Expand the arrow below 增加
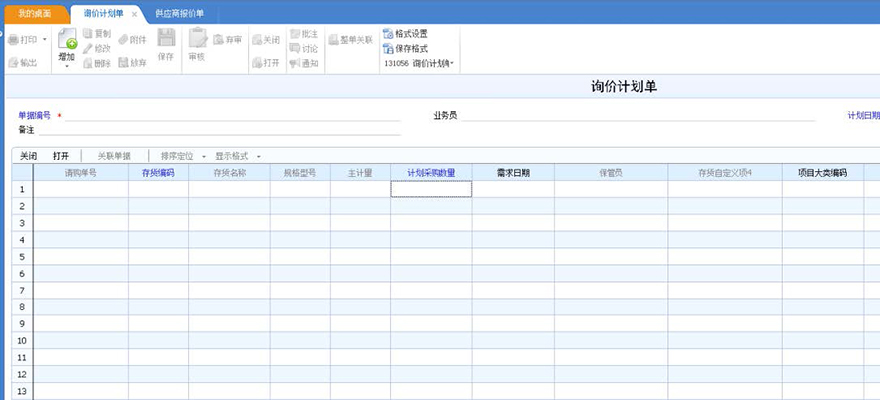 [67, 66]
